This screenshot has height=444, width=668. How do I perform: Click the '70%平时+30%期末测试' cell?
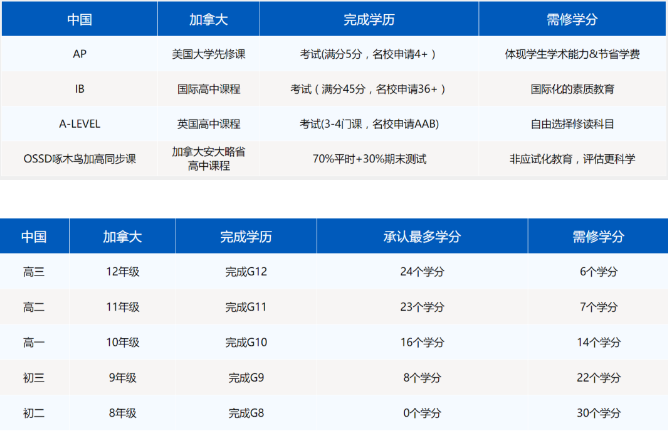(369, 159)
